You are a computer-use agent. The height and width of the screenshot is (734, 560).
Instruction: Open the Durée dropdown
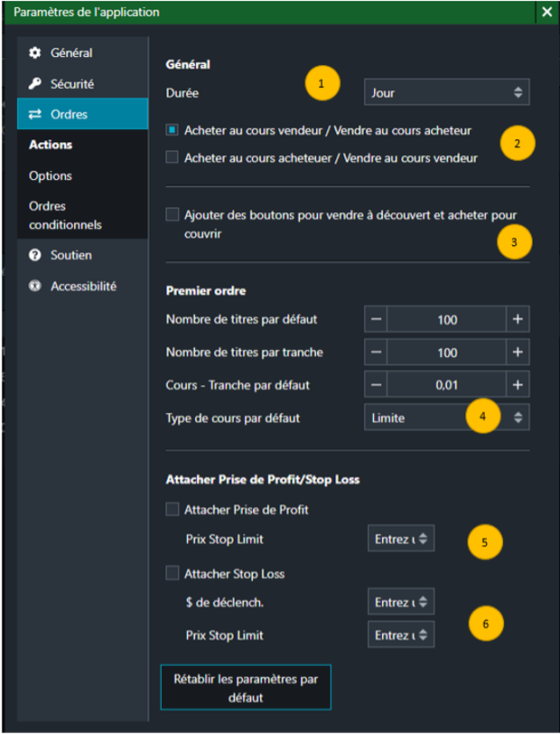pos(446,92)
